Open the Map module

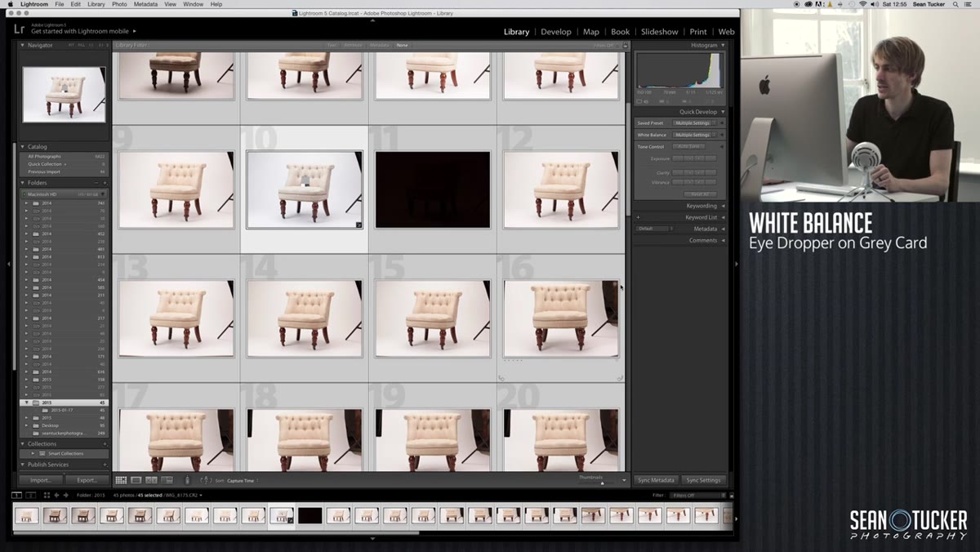point(591,32)
